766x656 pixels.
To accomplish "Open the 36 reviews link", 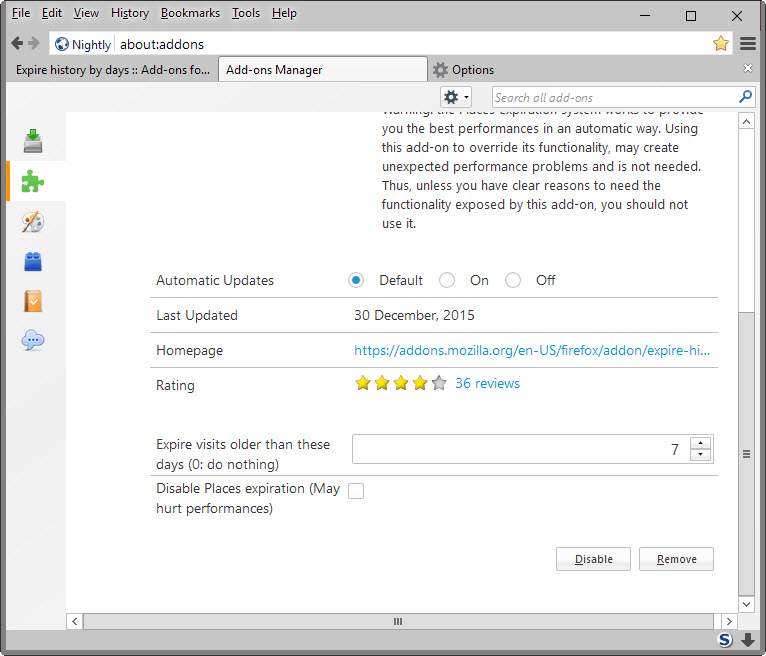I will tap(487, 383).
